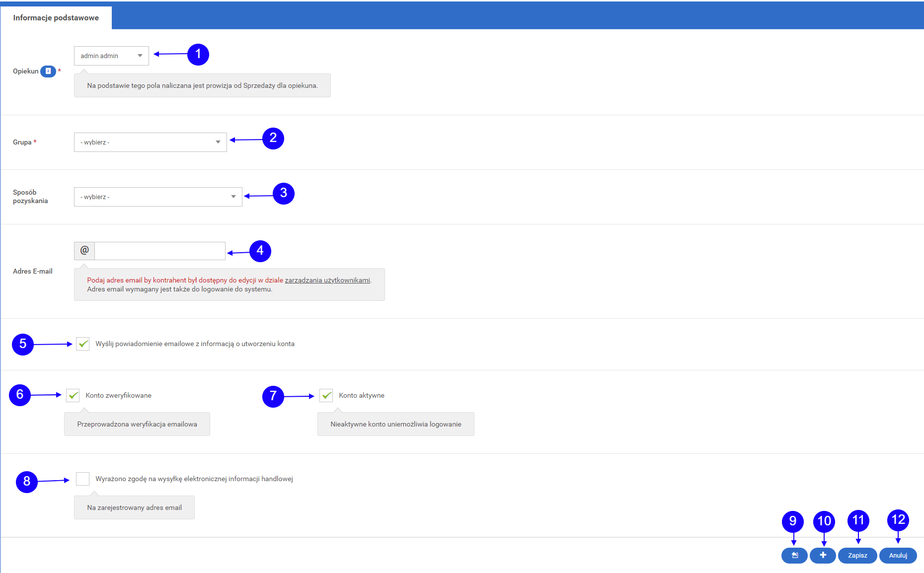Uncheck the Konto zweryfikowane checkbox
Viewport: 924px width, 573px height.
click(73, 395)
